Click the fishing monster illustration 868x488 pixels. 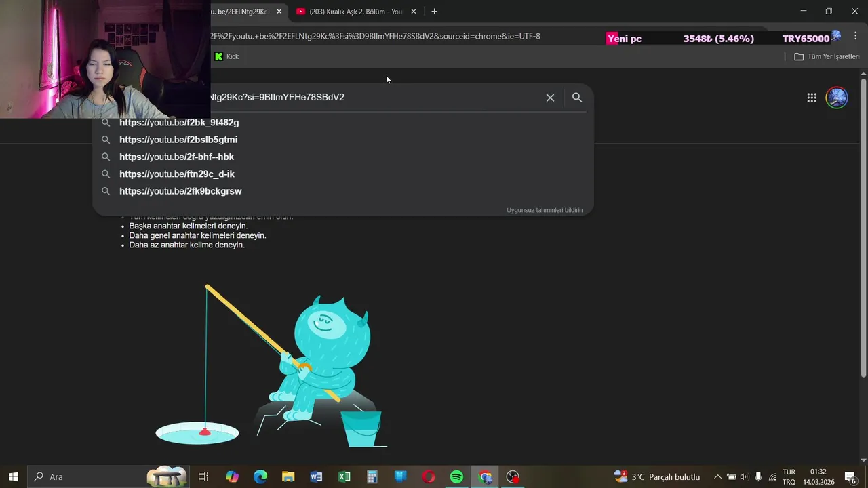tap(271, 366)
